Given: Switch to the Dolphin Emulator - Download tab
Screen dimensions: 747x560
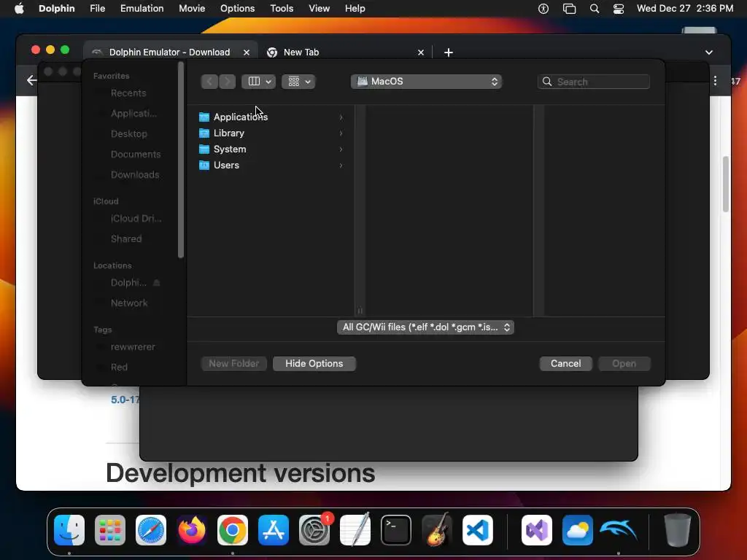Looking at the screenshot, I should [x=169, y=52].
